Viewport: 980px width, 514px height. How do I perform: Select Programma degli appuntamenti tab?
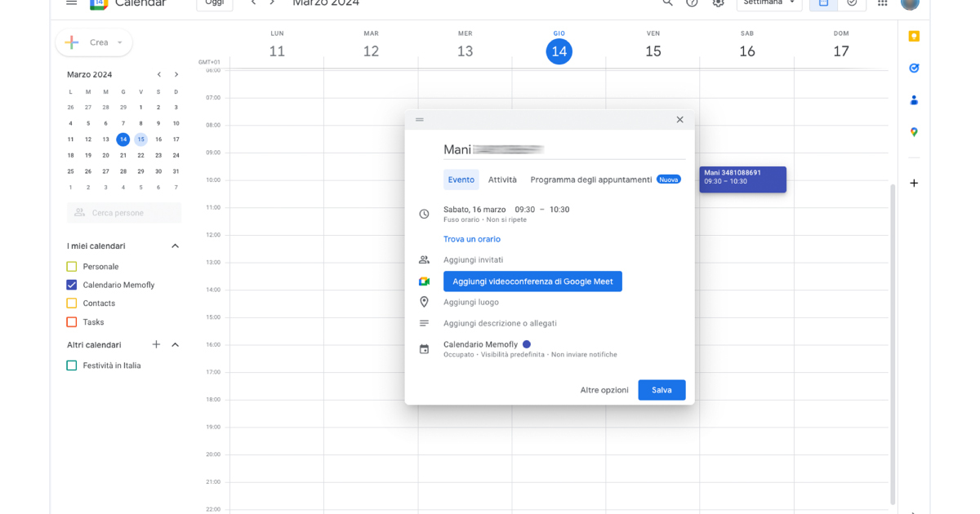coord(590,179)
